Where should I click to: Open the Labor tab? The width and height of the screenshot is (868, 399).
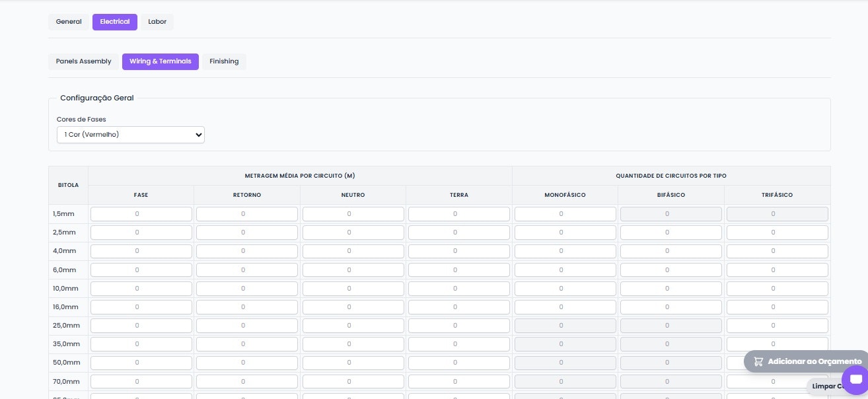(157, 22)
